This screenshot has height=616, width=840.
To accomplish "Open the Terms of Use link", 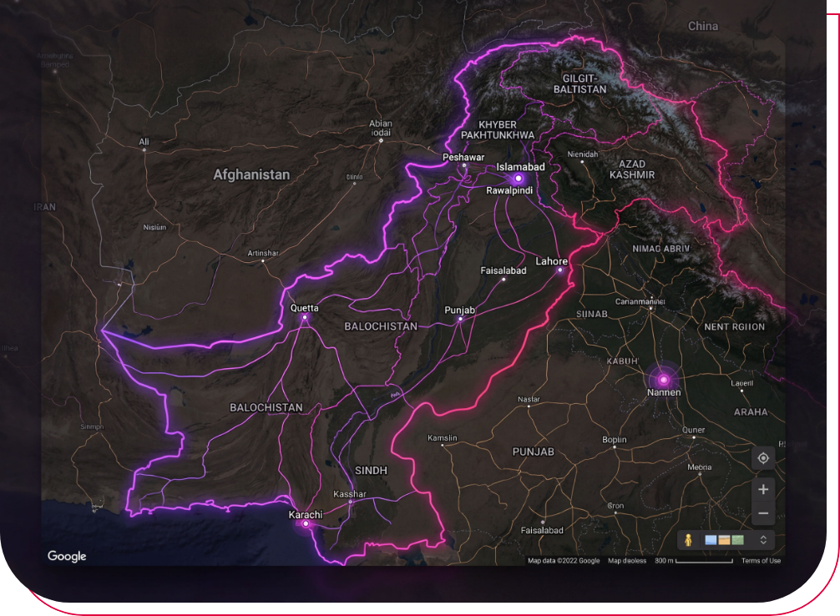I will [761, 561].
